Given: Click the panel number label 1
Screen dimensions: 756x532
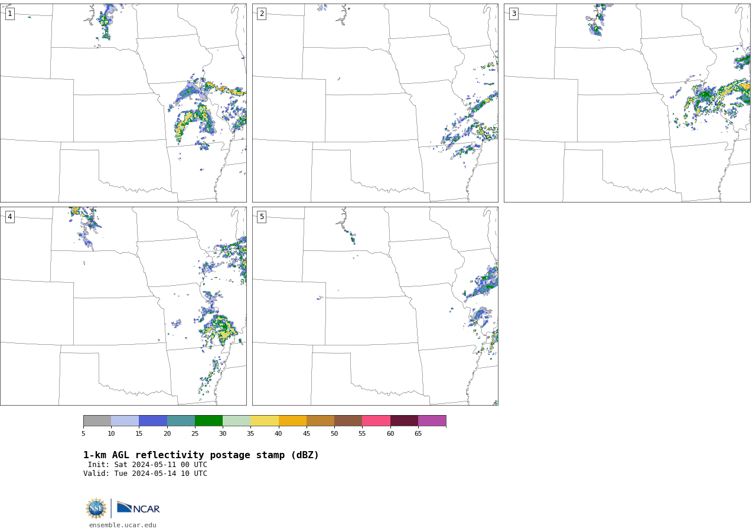Looking at the screenshot, I should 9,14.
